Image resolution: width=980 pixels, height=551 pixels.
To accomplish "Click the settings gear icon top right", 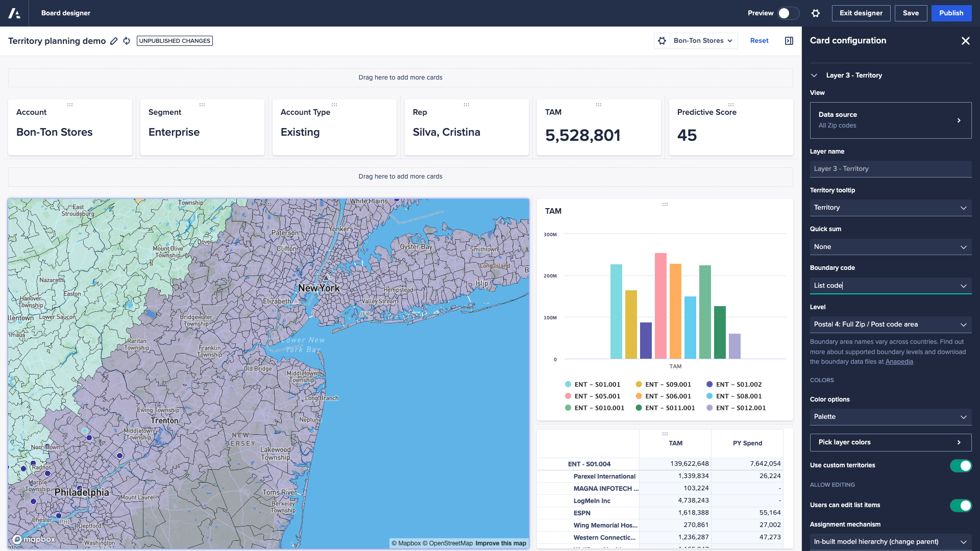I will pyautogui.click(x=815, y=13).
